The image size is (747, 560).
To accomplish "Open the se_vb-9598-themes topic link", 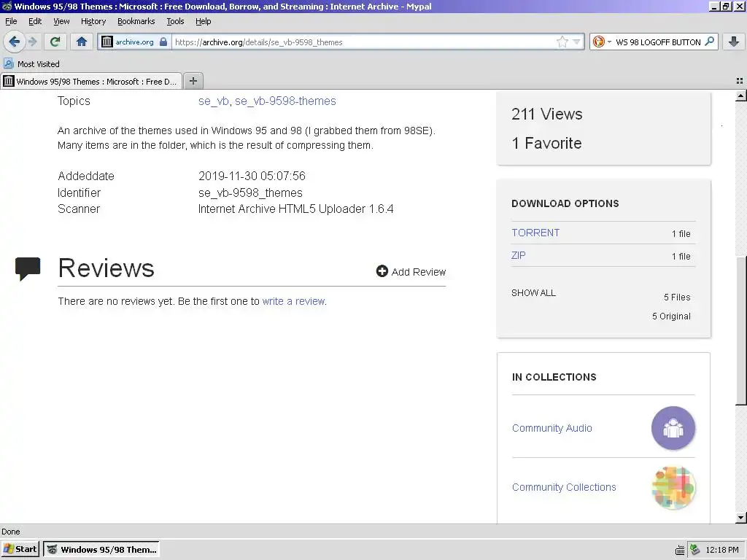I will point(285,101).
